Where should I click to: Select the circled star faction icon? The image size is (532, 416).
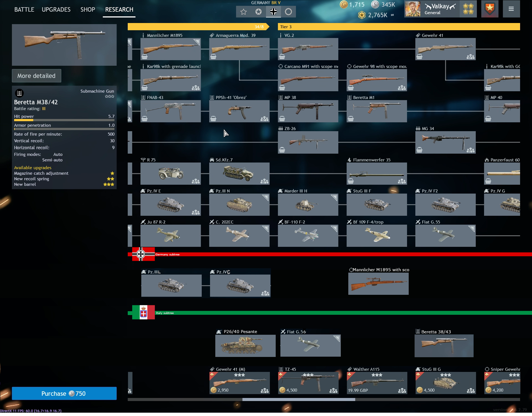tap(259, 12)
